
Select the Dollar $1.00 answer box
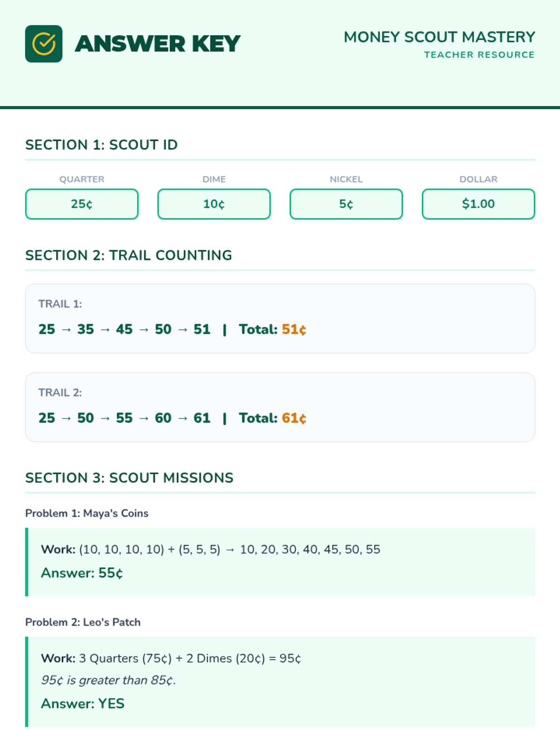pyautogui.click(x=478, y=204)
